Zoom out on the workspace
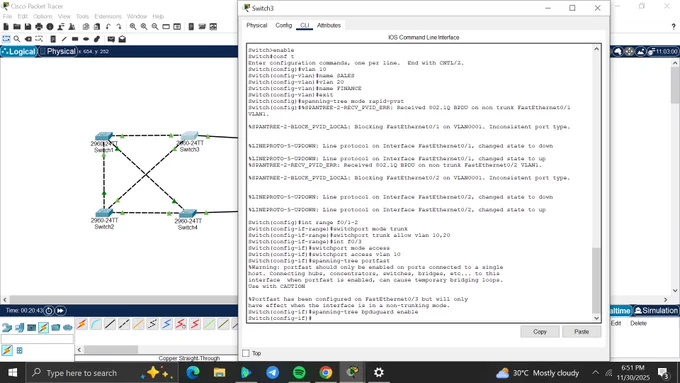 click(x=155, y=27)
